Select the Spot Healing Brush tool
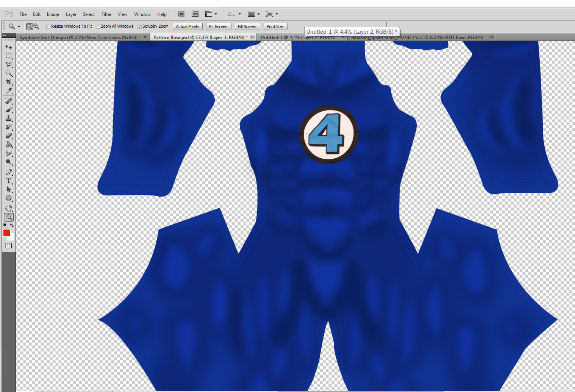575x392 pixels. click(x=9, y=101)
